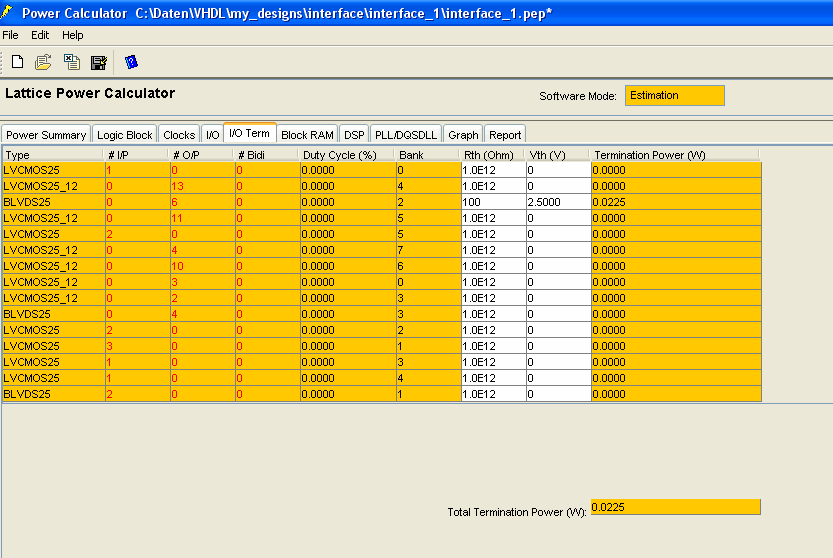
Task: Switch to the Block RAM tab
Action: coord(307,135)
